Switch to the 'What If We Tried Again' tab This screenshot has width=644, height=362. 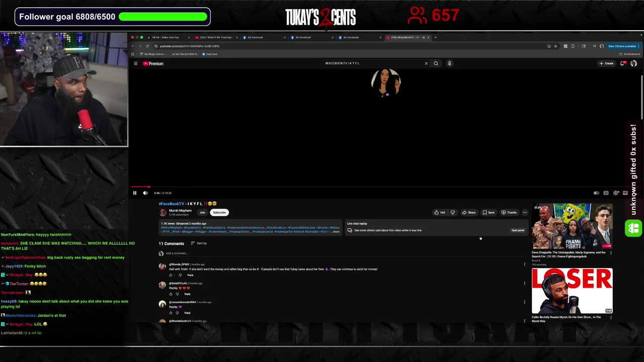point(216,37)
